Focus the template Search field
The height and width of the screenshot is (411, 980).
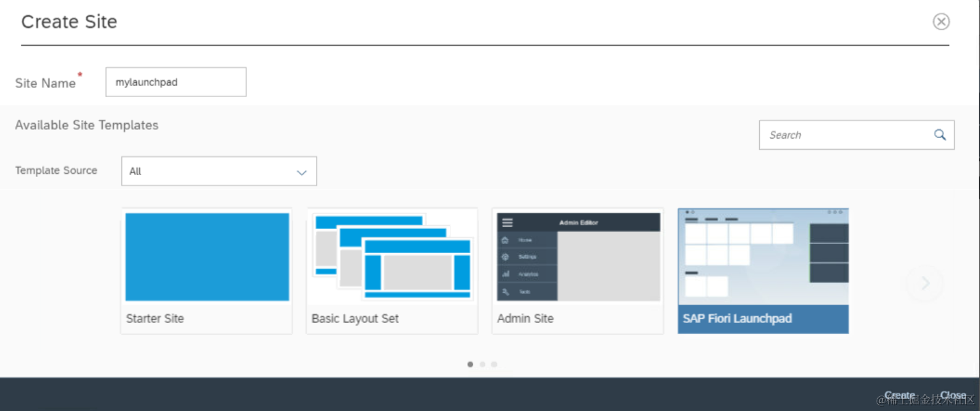coord(856,135)
